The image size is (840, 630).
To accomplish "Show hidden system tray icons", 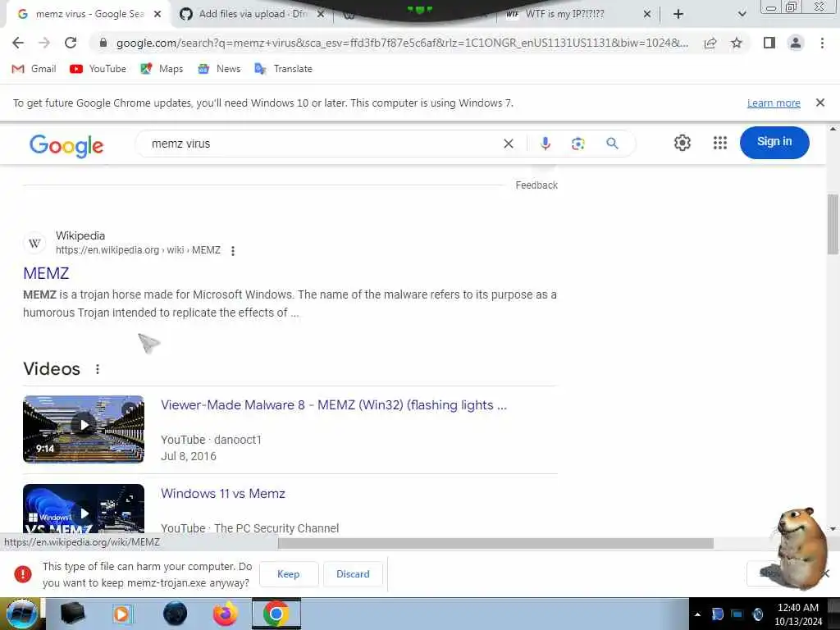I will point(697,614).
